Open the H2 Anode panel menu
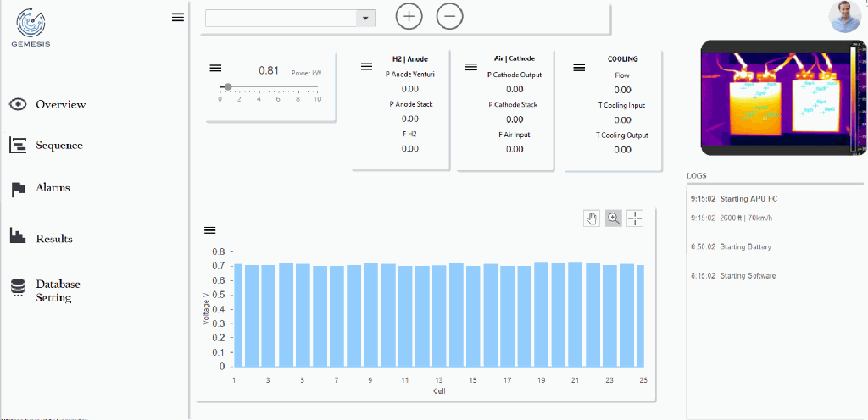The width and height of the screenshot is (868, 420). tap(366, 66)
